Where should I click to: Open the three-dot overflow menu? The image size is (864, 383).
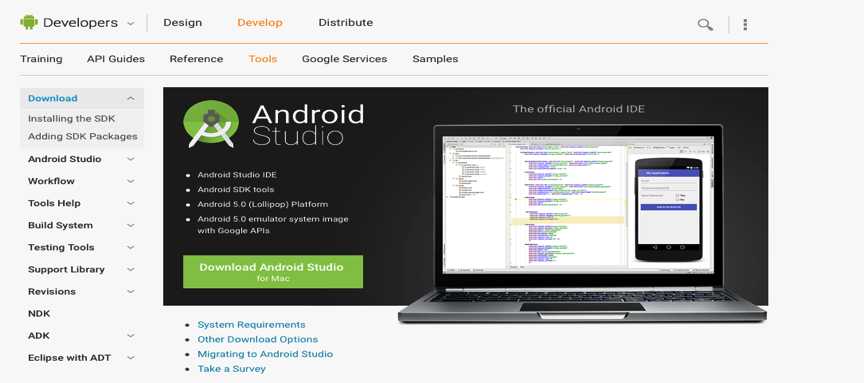click(x=745, y=24)
